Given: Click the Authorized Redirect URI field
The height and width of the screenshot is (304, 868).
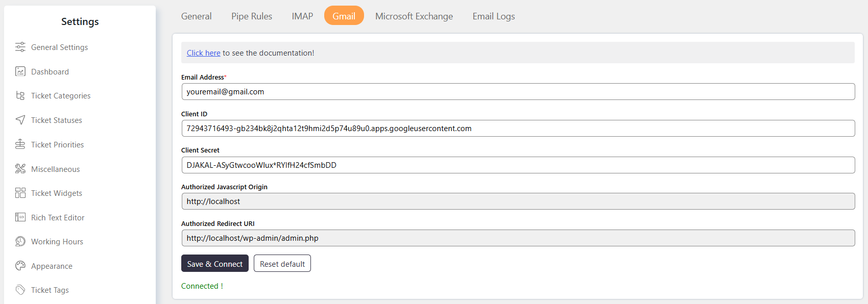Looking at the screenshot, I should click(518, 238).
